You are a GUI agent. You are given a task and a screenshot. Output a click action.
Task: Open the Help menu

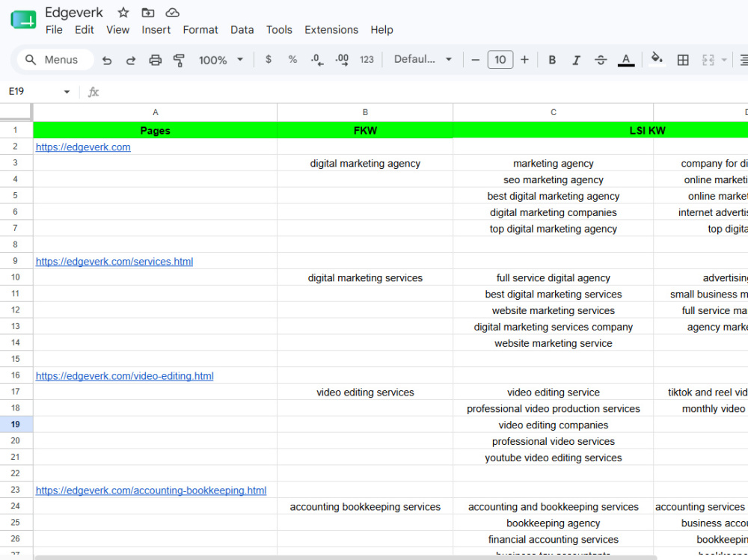pyautogui.click(x=381, y=30)
